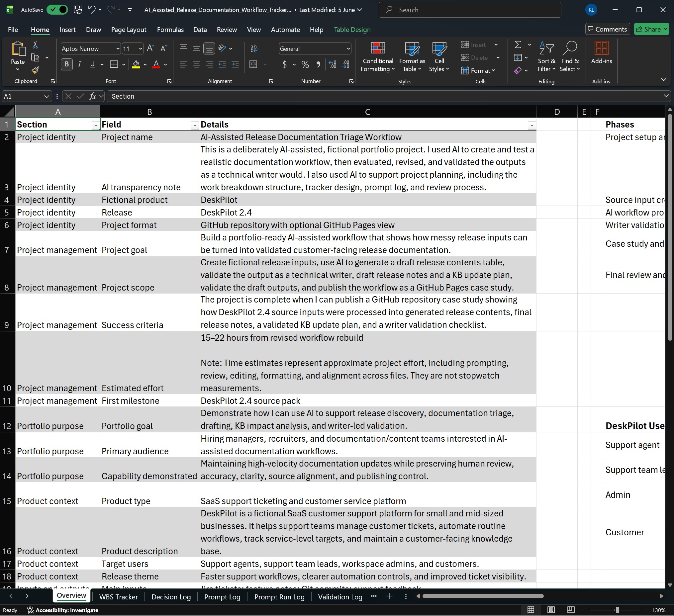
Task: Collapse the ribbon with chevron
Action: 664,80
